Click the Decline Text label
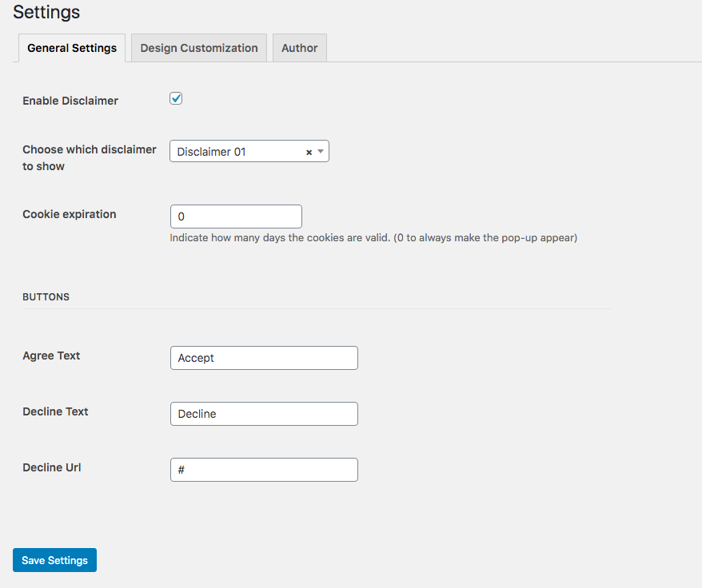 pyautogui.click(x=55, y=411)
